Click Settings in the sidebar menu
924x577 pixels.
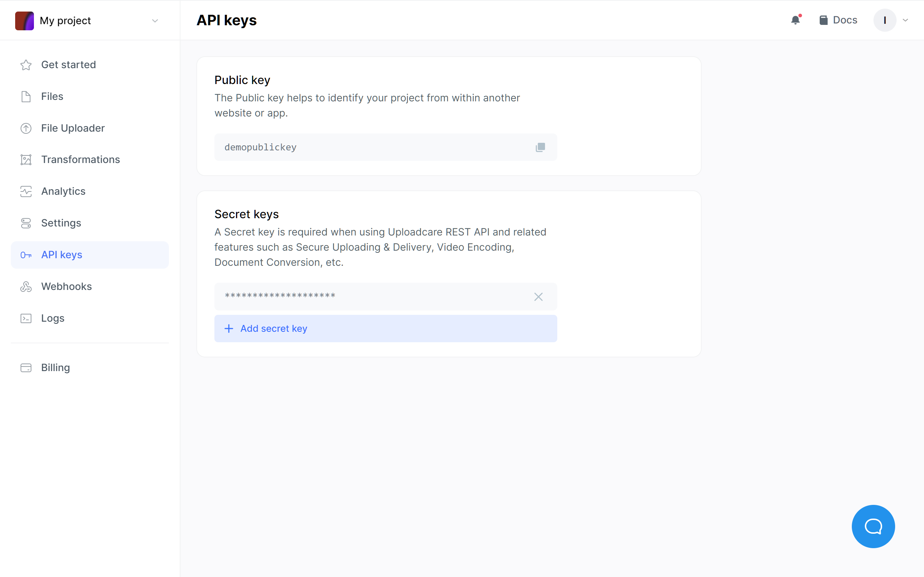point(61,223)
